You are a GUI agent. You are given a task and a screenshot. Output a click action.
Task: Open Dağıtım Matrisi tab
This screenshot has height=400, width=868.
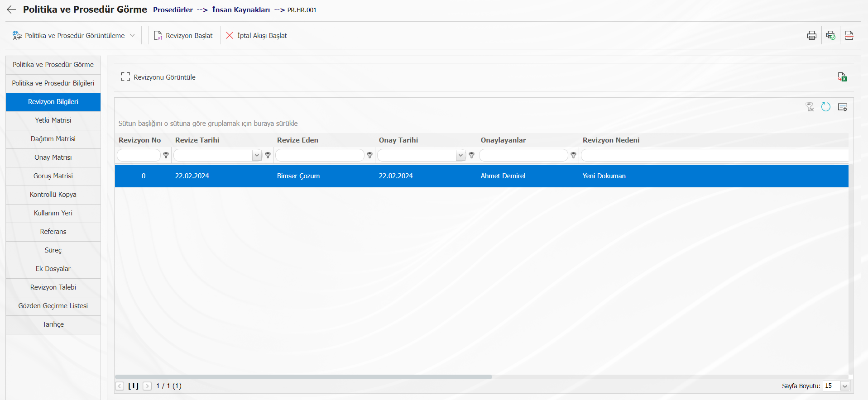[x=53, y=139]
